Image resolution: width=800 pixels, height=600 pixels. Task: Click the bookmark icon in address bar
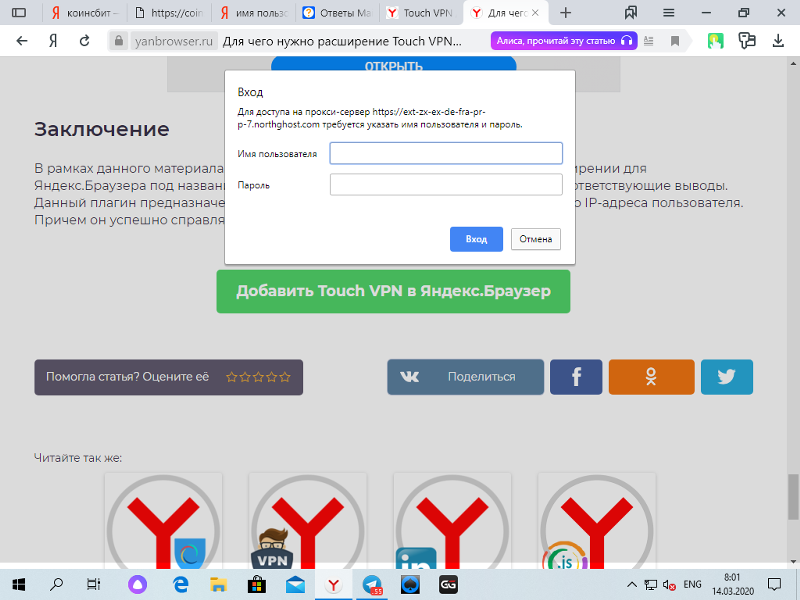[676, 41]
